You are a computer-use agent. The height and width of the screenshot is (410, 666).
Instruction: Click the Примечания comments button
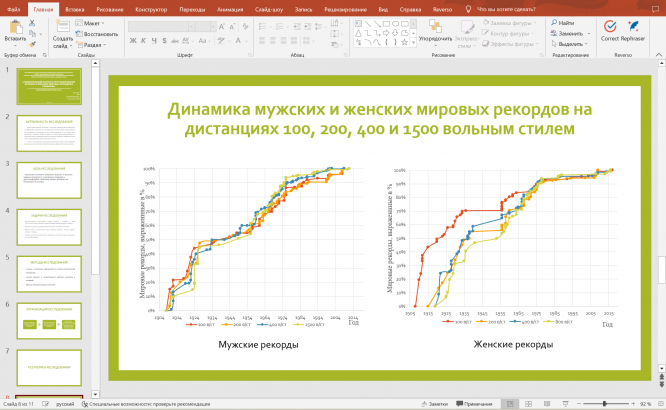click(474, 404)
